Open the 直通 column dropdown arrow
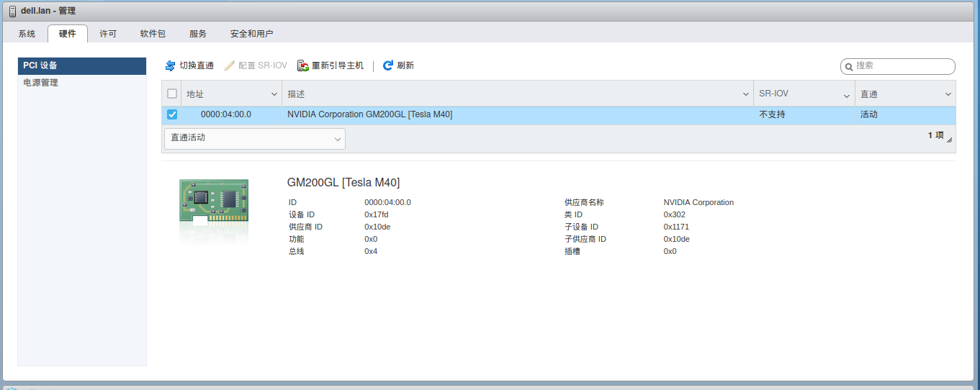Image resolution: width=980 pixels, height=390 pixels. [x=948, y=94]
